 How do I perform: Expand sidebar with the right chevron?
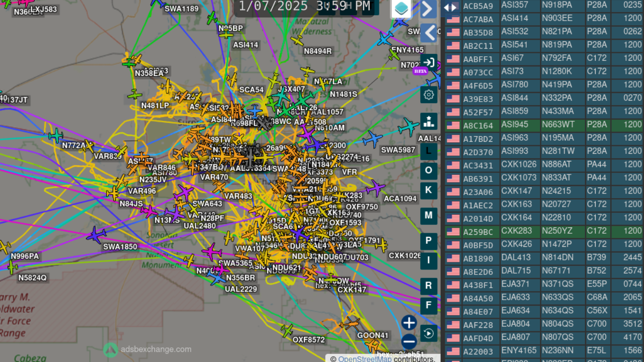pyautogui.click(x=428, y=9)
